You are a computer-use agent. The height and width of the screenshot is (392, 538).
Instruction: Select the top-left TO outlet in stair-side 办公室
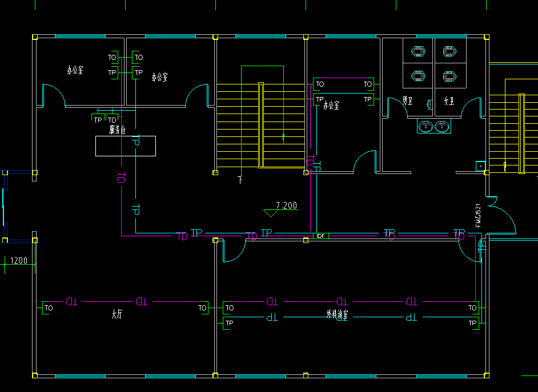[318, 84]
